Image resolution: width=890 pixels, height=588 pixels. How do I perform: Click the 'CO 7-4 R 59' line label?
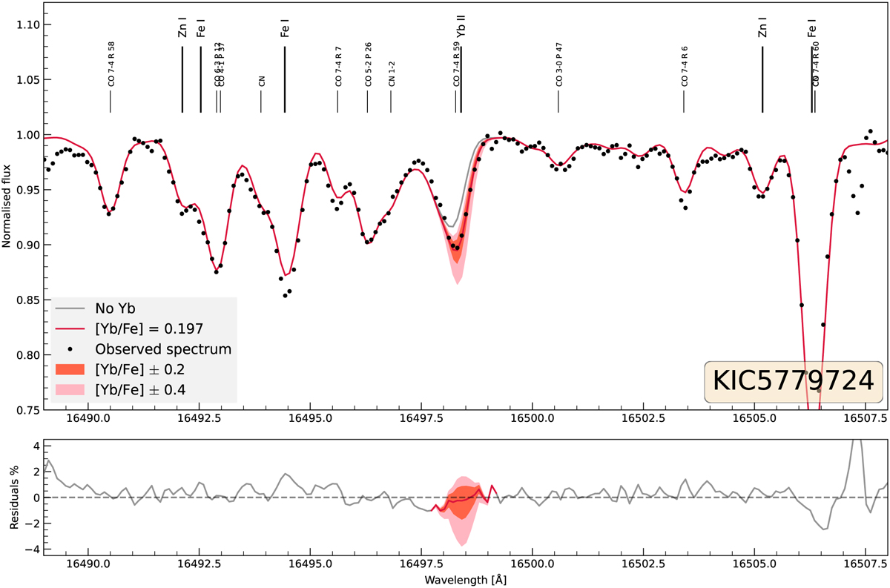(456, 64)
